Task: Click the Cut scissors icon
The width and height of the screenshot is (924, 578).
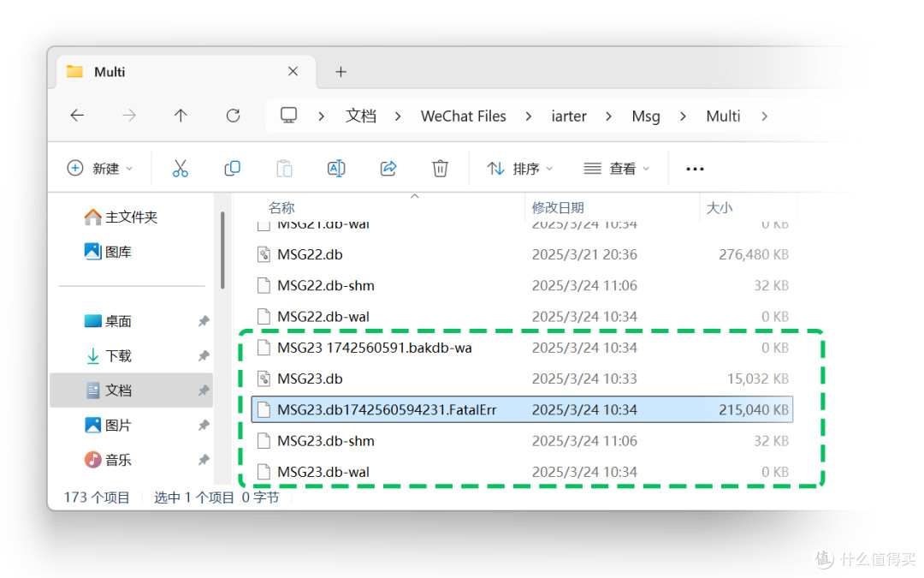Action: (180, 169)
